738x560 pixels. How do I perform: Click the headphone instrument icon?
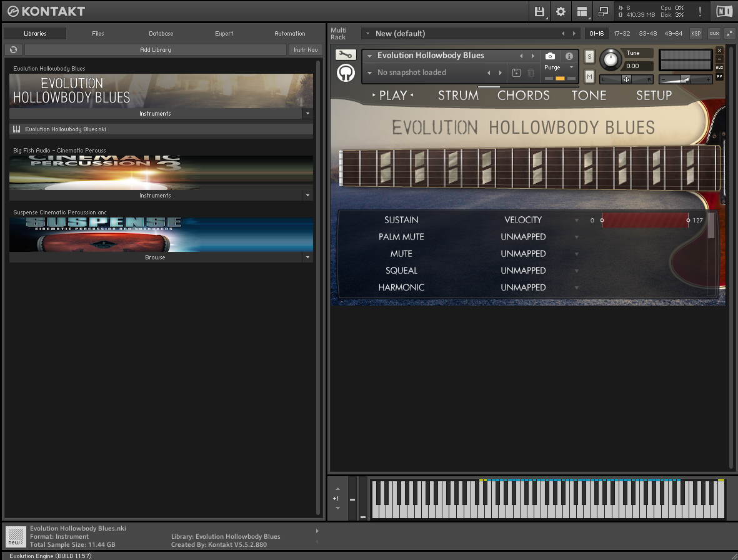346,73
